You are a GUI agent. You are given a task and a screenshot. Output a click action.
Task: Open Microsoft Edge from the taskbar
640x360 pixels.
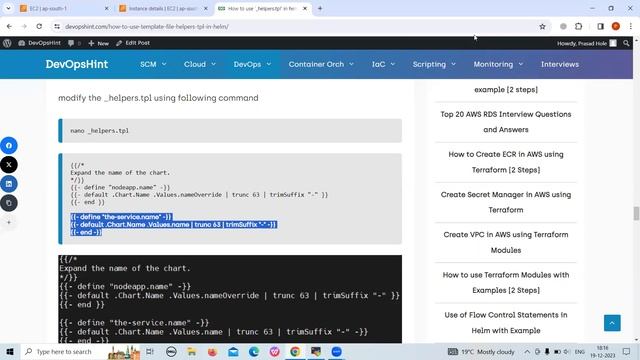click(254, 352)
